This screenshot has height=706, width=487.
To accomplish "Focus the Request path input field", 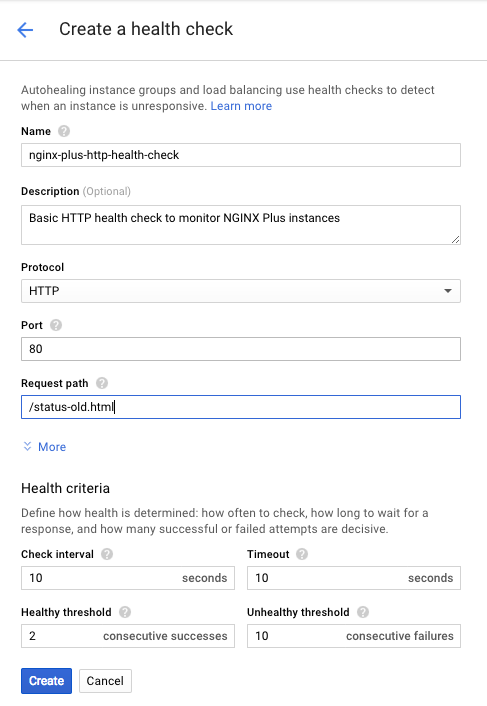I will [x=241, y=407].
